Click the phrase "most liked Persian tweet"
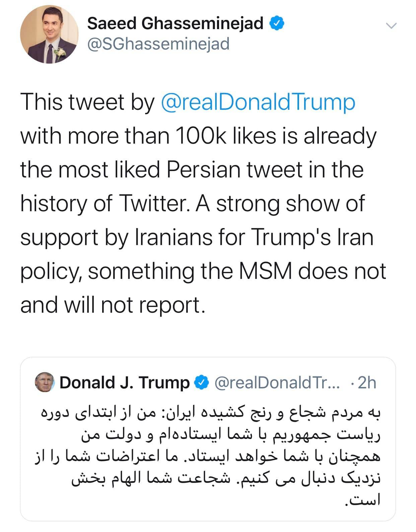Viewport: 416px width, 532px height. coord(171,169)
